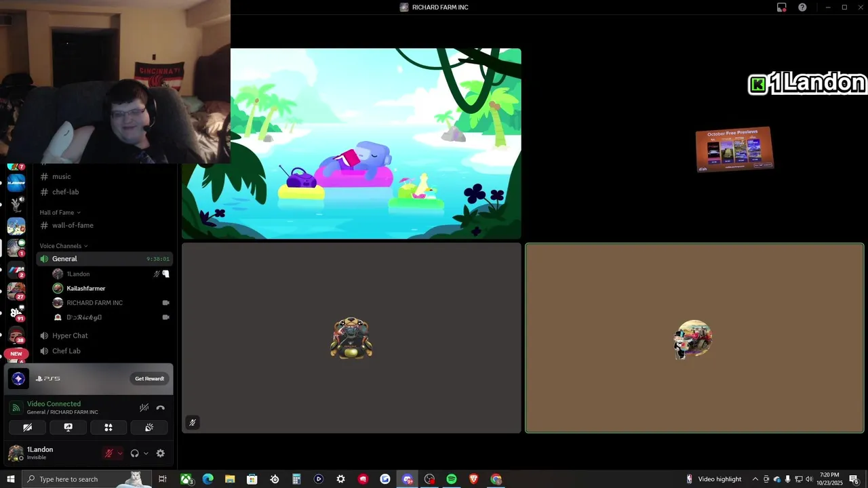The image size is (868, 488).
Task: Open the BMW M logo server
Action: 16,269
